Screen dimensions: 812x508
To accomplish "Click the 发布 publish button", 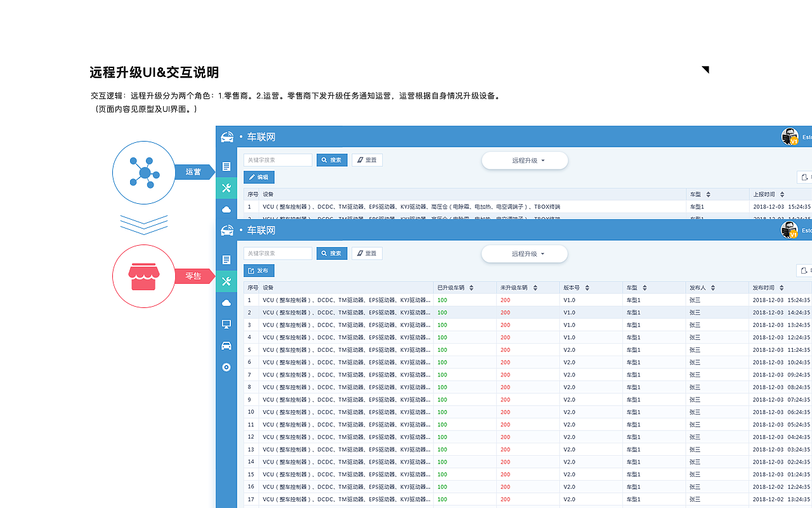I will pyautogui.click(x=259, y=270).
